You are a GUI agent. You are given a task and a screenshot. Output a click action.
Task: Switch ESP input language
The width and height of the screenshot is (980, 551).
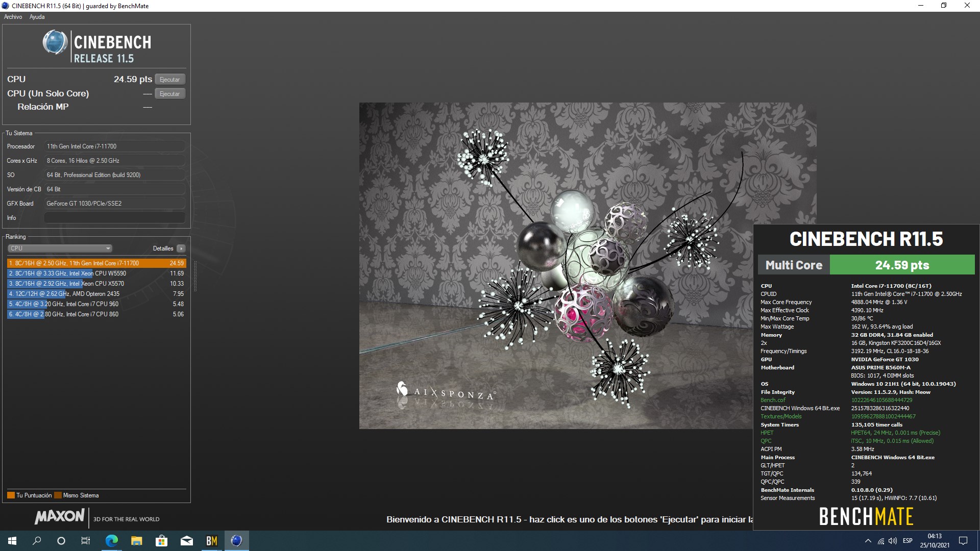(908, 541)
